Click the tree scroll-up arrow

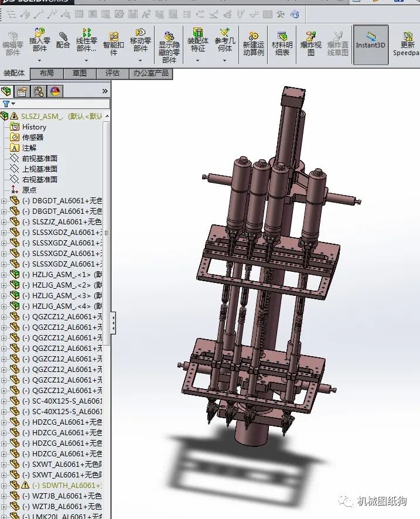[107, 116]
